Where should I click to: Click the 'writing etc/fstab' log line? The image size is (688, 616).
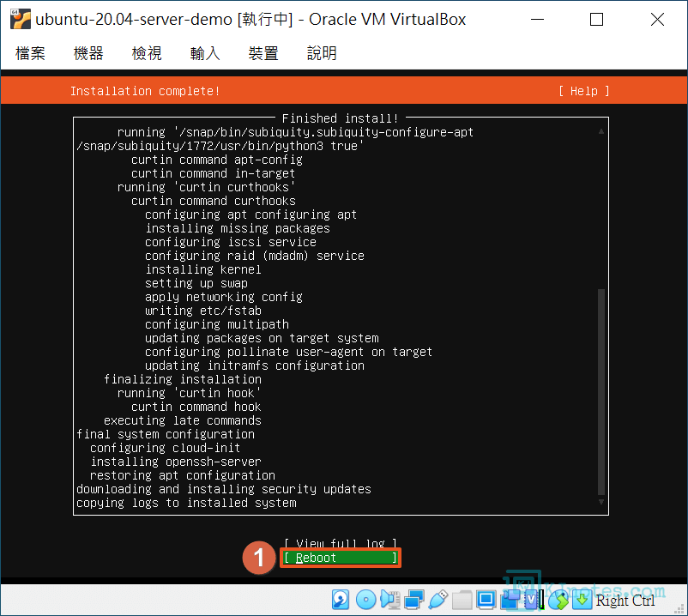203,311
